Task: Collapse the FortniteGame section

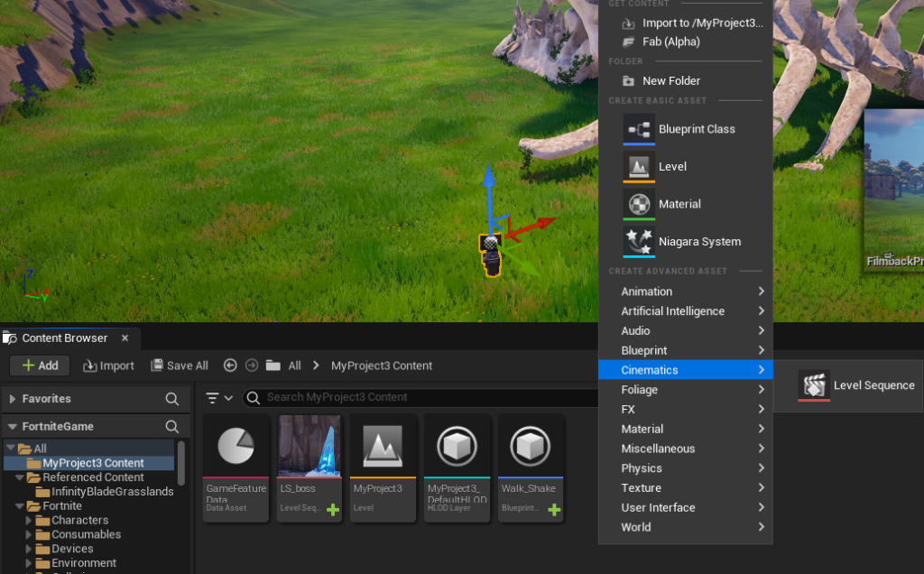Action: pyautogui.click(x=13, y=426)
